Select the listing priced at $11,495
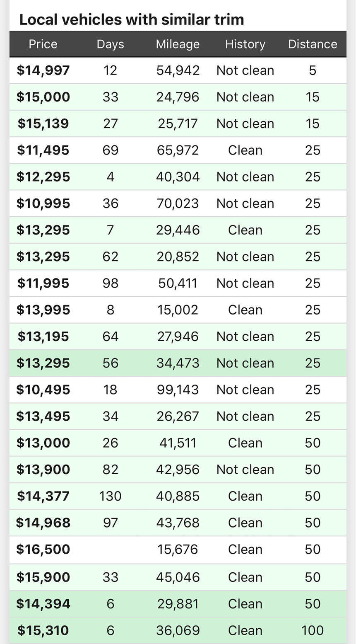356x644 pixels. coord(43,150)
